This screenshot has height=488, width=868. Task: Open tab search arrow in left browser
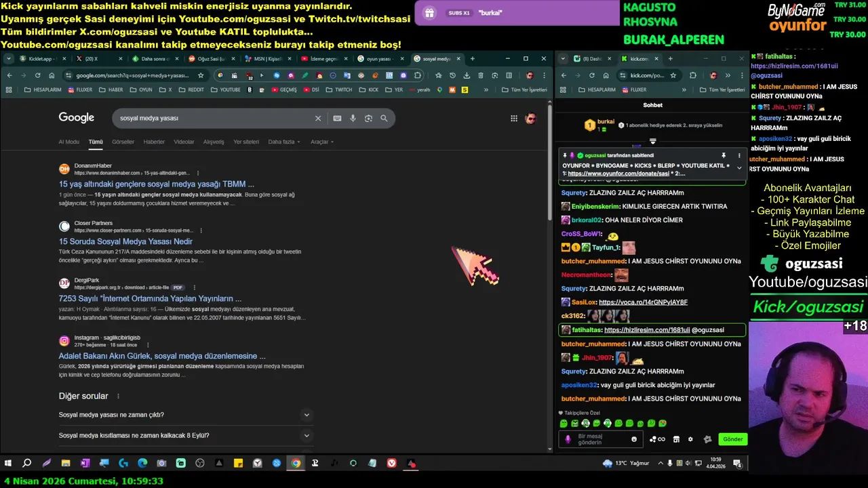[9, 59]
